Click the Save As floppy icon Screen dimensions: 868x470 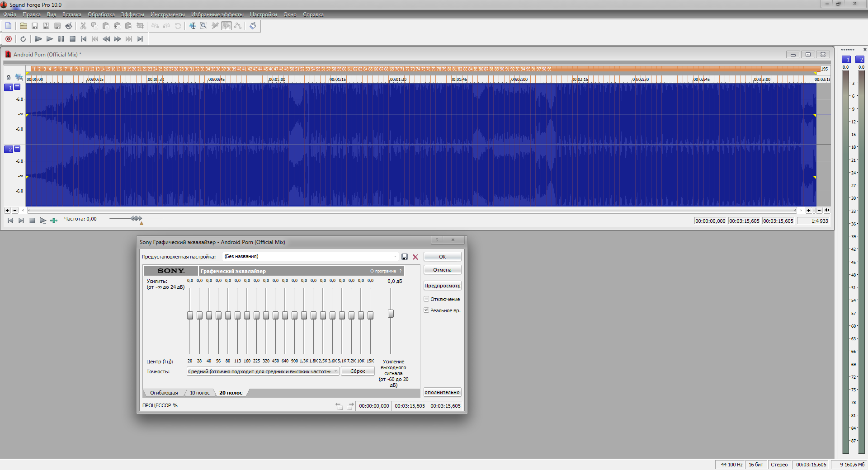[x=46, y=26]
